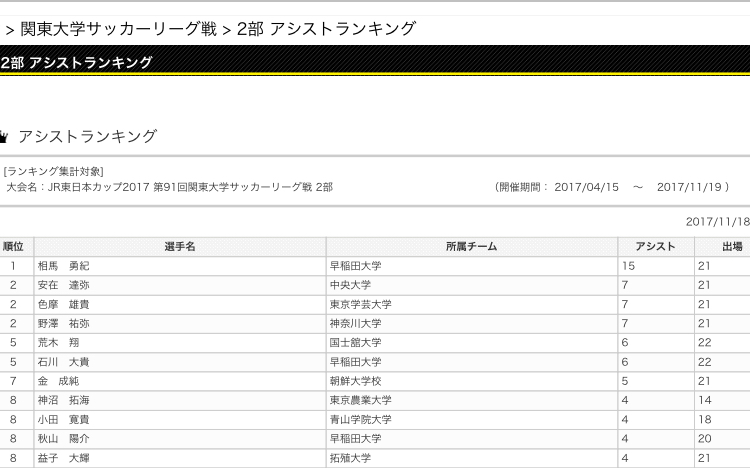
Task: Click the update date 2017/11/18
Action: pyautogui.click(x=717, y=222)
